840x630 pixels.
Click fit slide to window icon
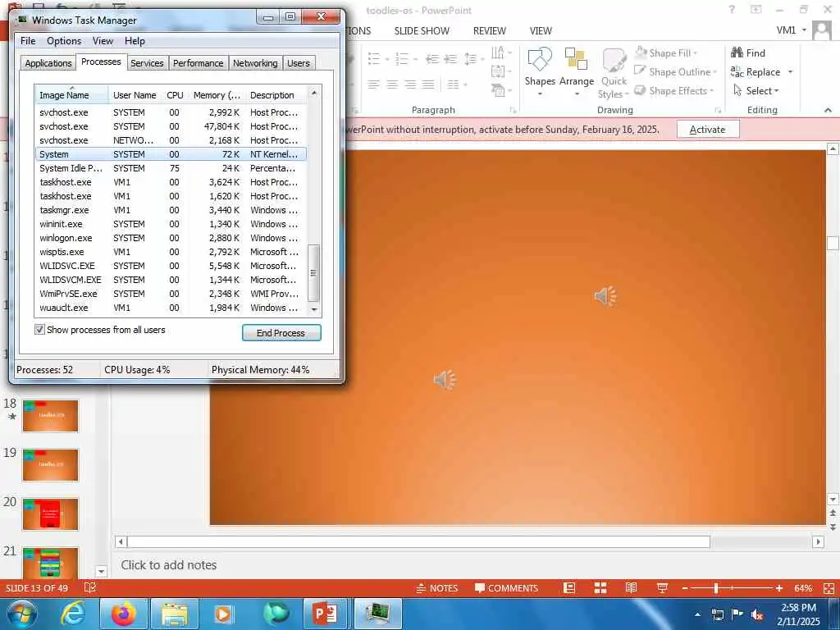(829, 588)
